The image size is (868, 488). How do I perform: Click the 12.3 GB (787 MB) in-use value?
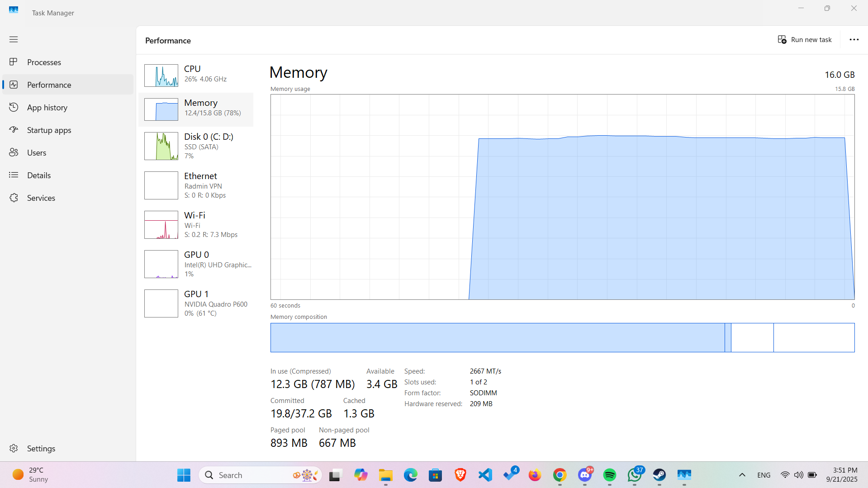pos(313,384)
